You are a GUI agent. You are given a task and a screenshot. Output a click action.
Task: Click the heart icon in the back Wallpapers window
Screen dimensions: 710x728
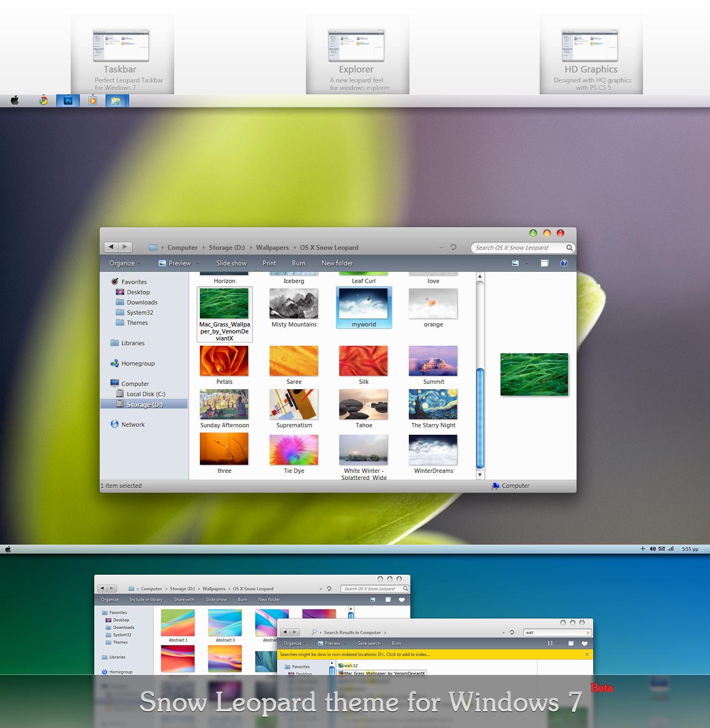coord(402,600)
